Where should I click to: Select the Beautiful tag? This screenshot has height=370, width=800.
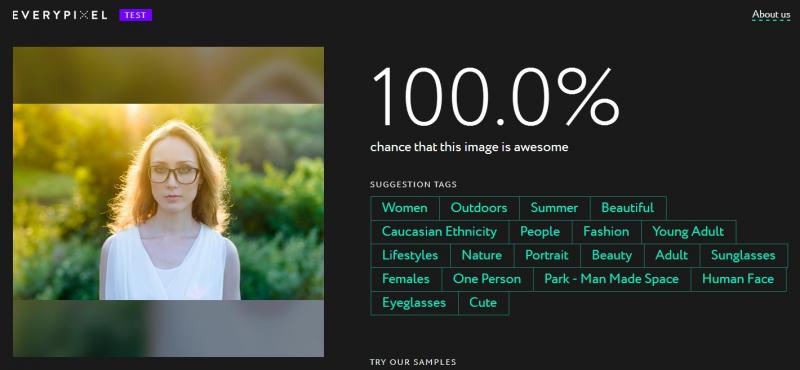[628, 208]
